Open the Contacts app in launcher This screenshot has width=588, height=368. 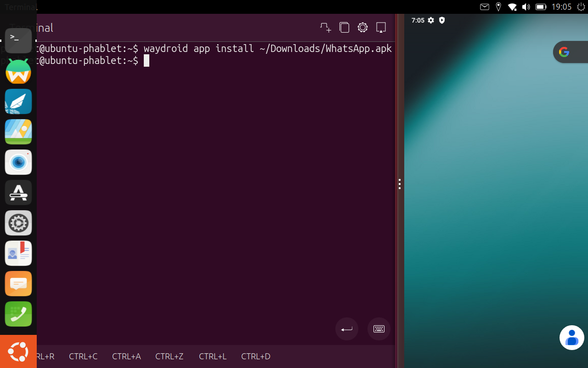point(18,253)
